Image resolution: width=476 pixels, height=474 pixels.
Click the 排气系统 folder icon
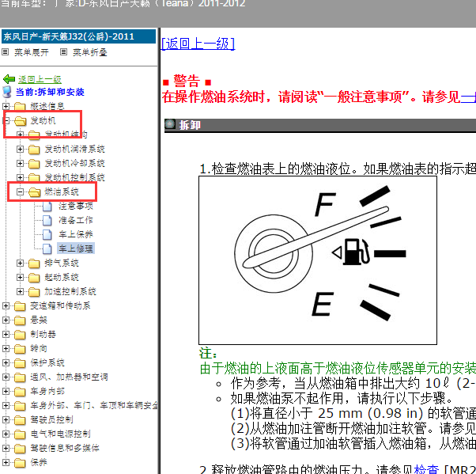pyautogui.click(x=34, y=264)
